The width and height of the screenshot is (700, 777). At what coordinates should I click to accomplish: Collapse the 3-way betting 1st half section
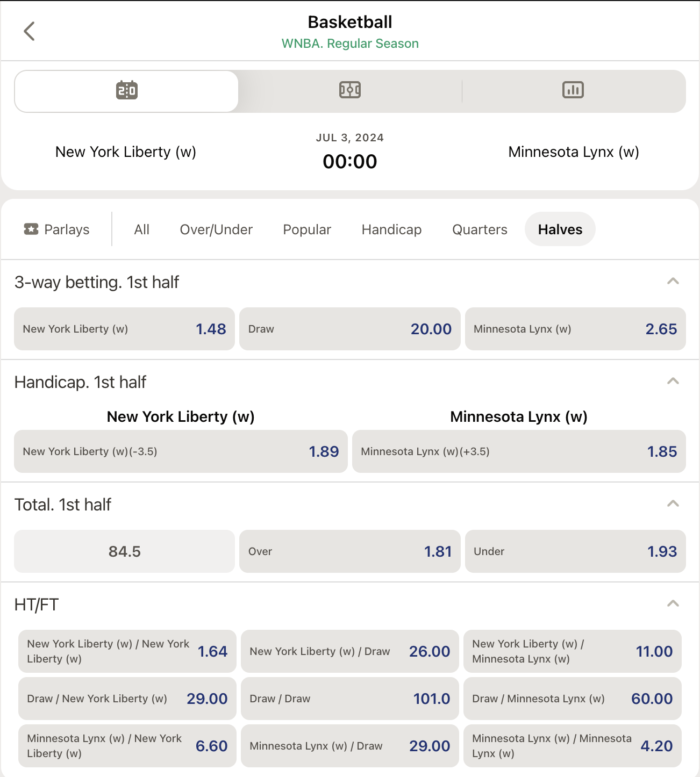pos(673,281)
